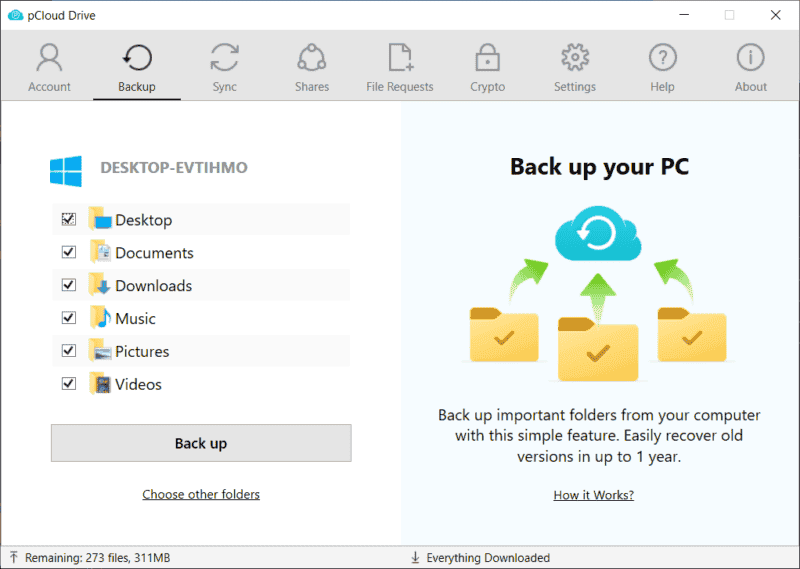Switch to the Crypto tab label
The width and height of the screenshot is (800, 569).
(x=487, y=87)
